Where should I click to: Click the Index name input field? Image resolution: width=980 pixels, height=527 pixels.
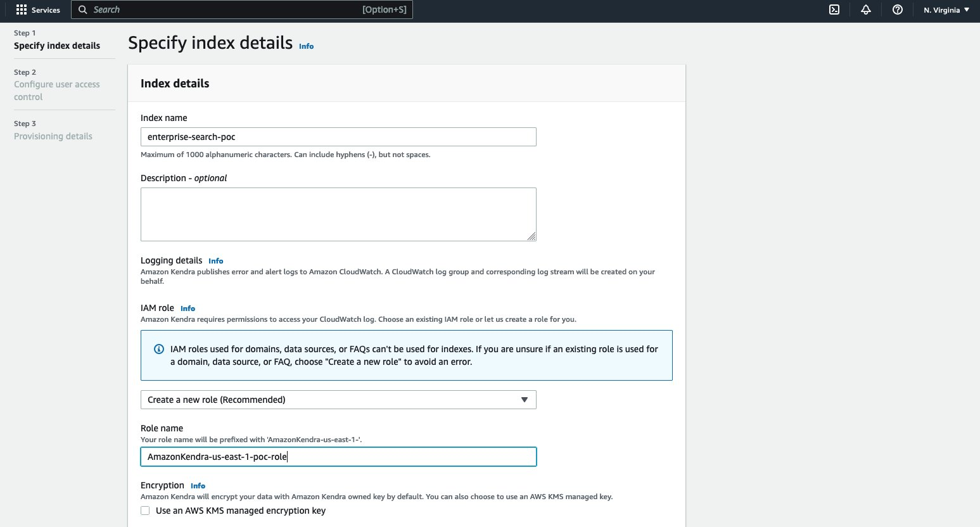tap(338, 137)
